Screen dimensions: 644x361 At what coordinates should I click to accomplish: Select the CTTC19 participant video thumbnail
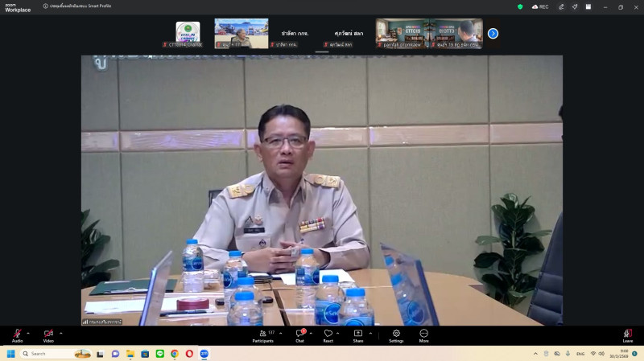click(x=401, y=32)
